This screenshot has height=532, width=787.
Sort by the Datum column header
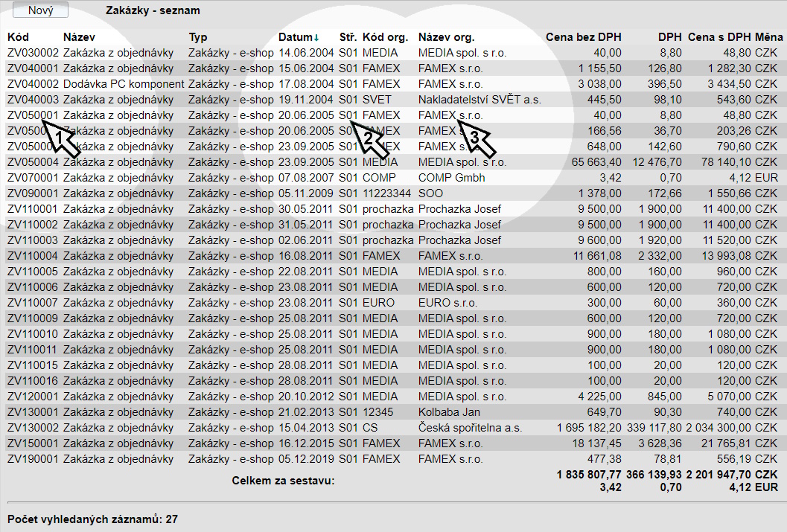pyautogui.click(x=296, y=37)
